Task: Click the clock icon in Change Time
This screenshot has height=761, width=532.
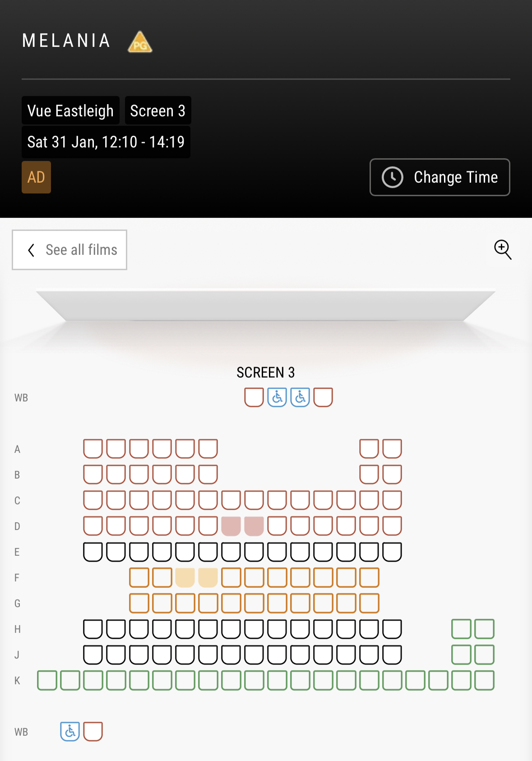Action: [393, 177]
